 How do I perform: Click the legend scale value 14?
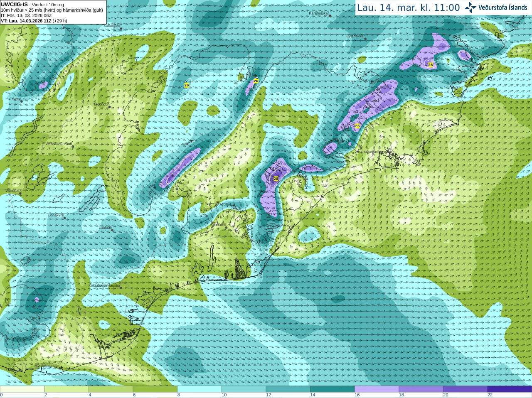(x=313, y=395)
